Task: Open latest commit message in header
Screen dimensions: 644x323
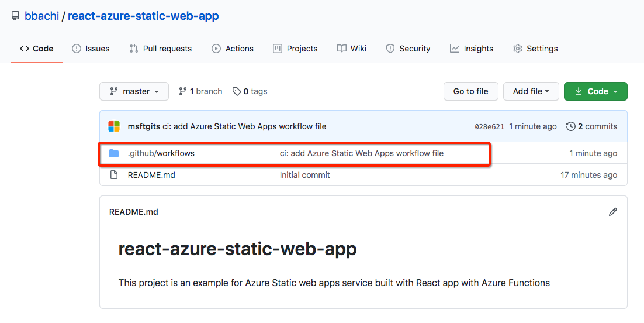Action: click(x=244, y=126)
